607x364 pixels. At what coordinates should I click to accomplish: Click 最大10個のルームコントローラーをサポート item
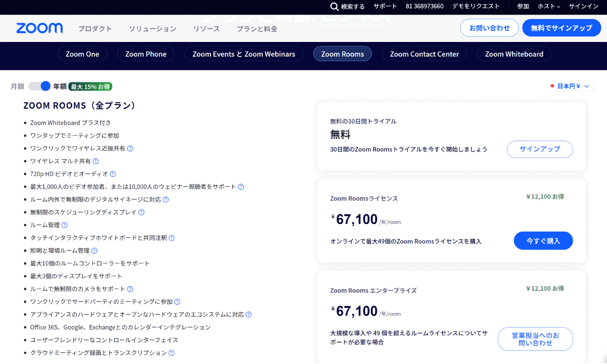tap(90, 263)
